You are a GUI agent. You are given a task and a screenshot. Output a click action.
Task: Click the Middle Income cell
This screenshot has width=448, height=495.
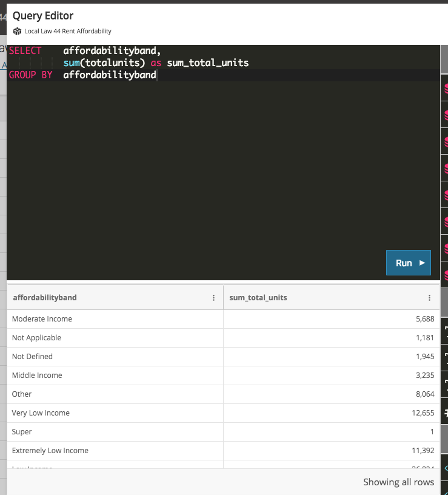pyautogui.click(x=115, y=375)
